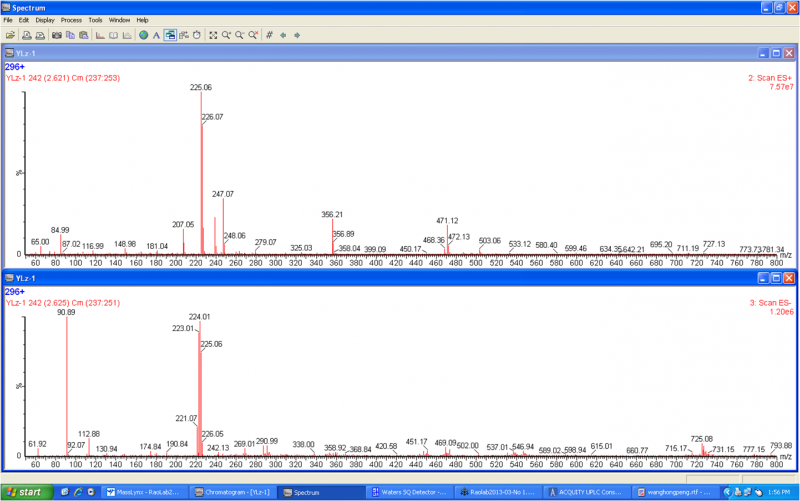The width and height of the screenshot is (800, 501).
Task: Click the grey blocks-with-arrows toolbar icon
Action: coord(184,35)
